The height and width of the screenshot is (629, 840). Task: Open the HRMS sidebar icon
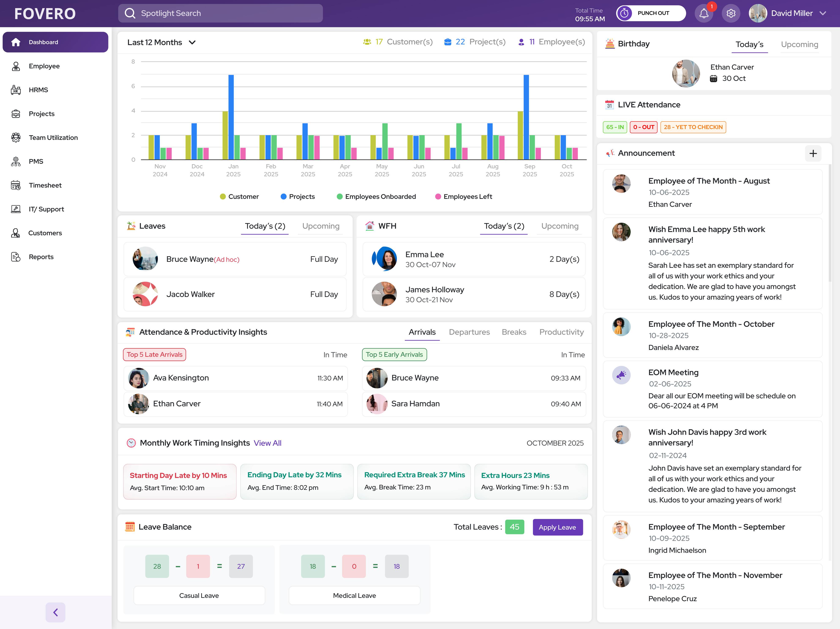pos(16,90)
